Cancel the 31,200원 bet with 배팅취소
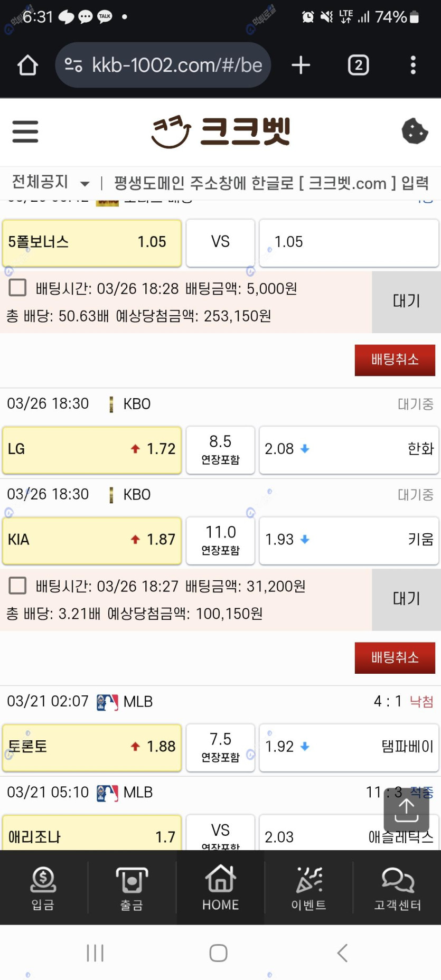 (395, 658)
